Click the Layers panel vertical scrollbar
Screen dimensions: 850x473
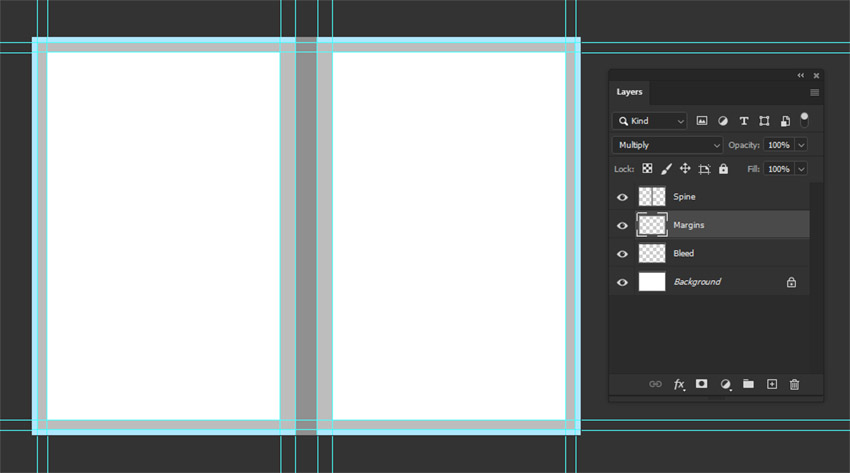(x=816, y=278)
